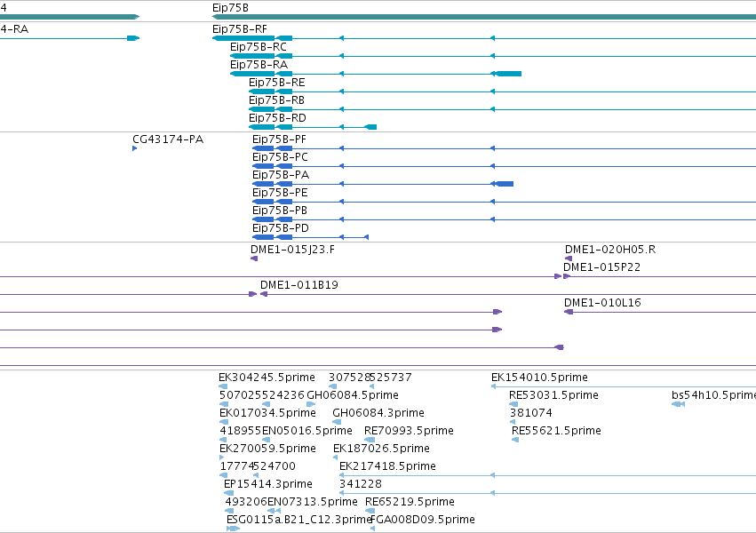Screen dimensions: 756x533
Task: Select the EN05016.5prime EST label
Action: (x=307, y=431)
